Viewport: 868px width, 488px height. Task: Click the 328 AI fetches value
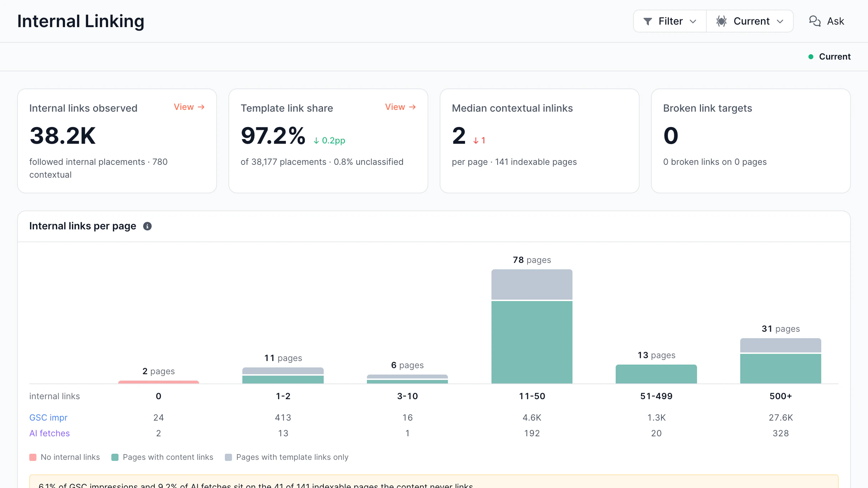coord(781,433)
